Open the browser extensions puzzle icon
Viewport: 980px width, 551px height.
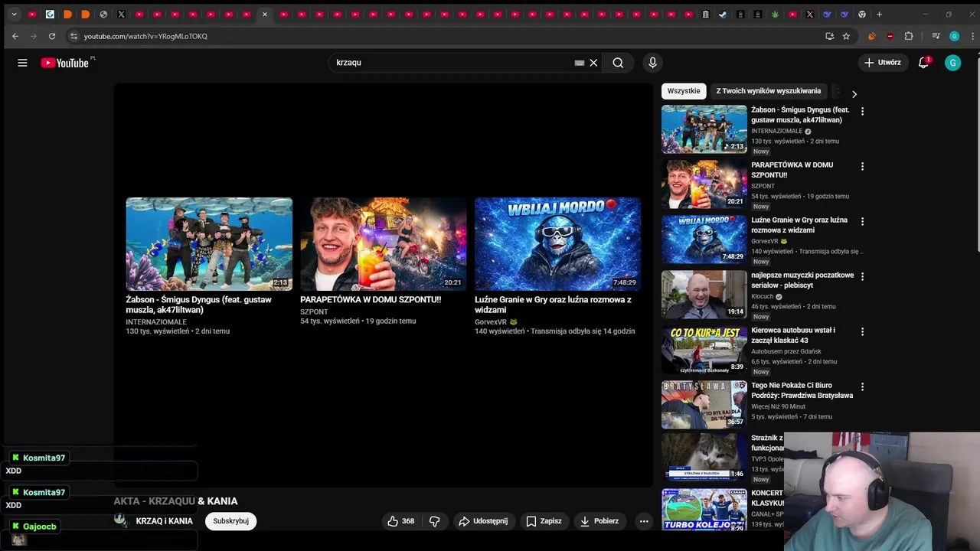click(909, 36)
